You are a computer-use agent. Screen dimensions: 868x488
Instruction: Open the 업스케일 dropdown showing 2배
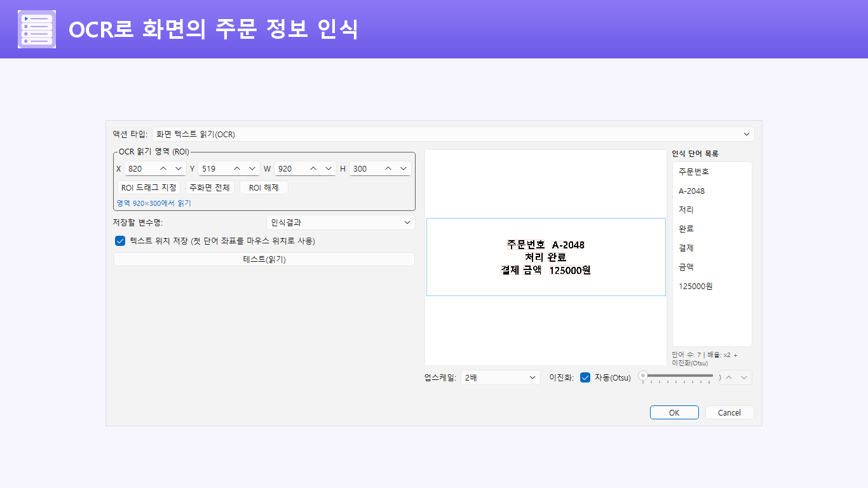(501, 377)
